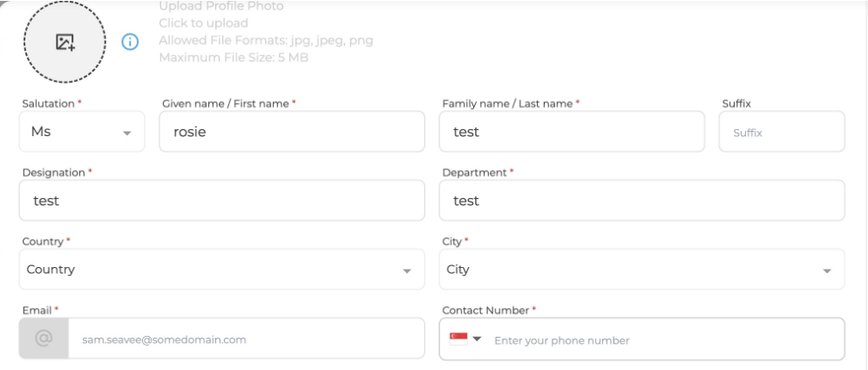The width and height of the screenshot is (868, 370).
Task: Click the add-image icon in photo circle
Action: pyautogui.click(x=65, y=42)
